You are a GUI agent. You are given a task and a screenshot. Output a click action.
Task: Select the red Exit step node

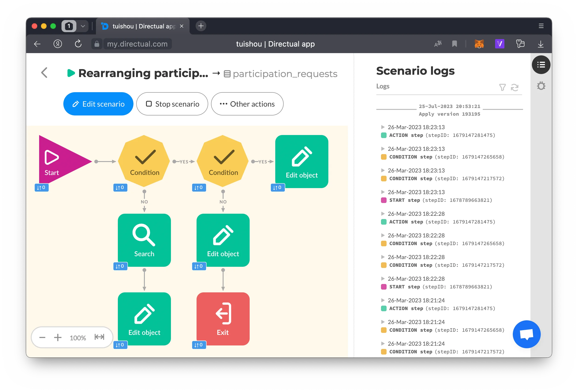coord(223,319)
